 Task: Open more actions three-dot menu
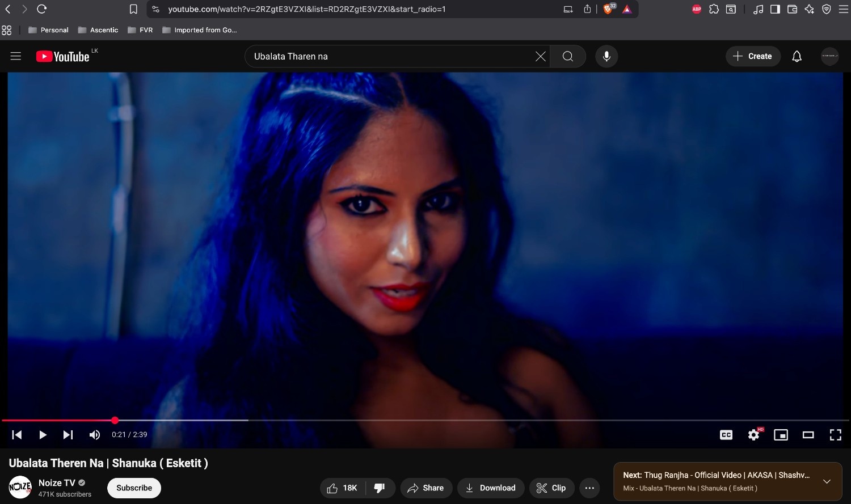pos(589,488)
